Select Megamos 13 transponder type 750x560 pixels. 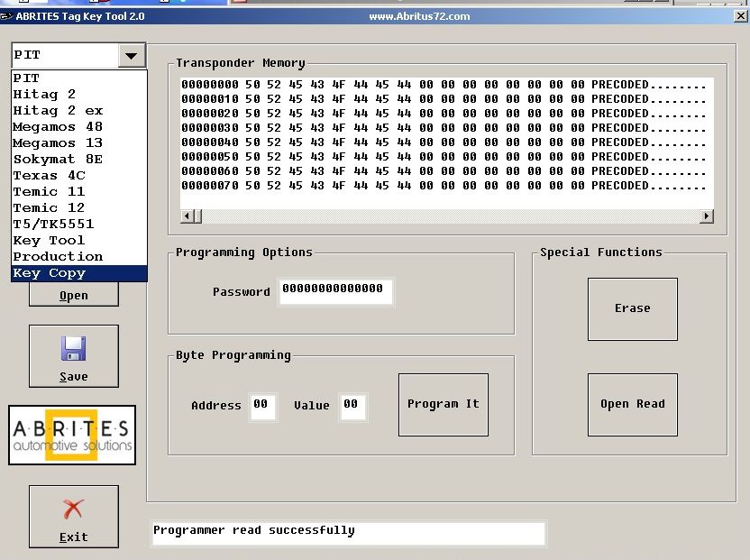79,143
